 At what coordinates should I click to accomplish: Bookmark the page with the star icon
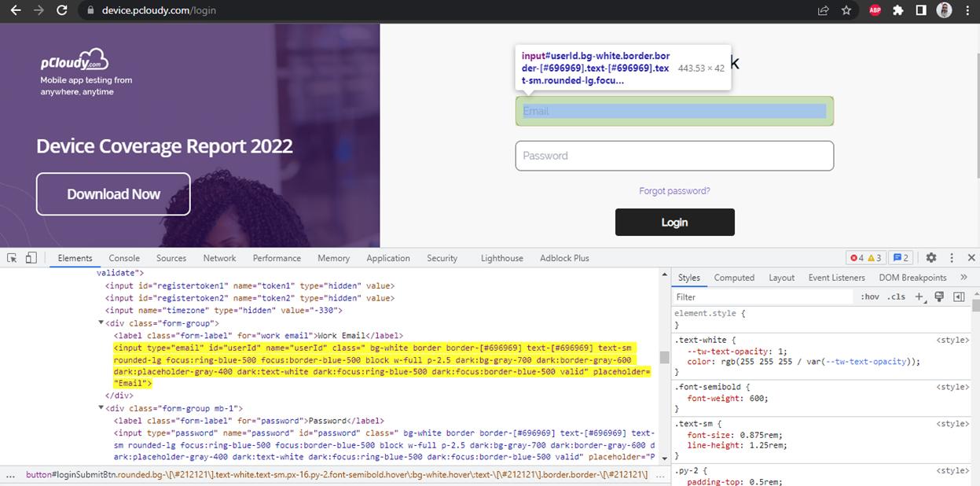coord(846,10)
